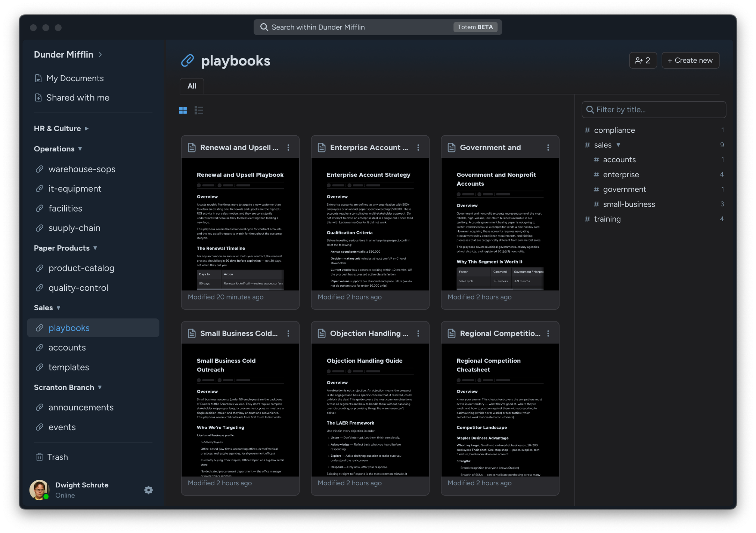Click the Shared with me file icon
The width and height of the screenshot is (756, 533).
click(38, 98)
